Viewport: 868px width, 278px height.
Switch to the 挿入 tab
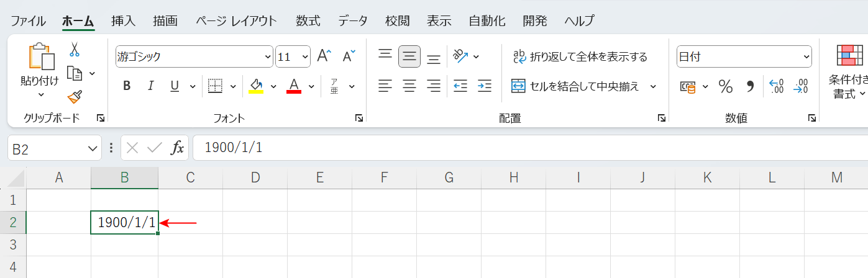click(123, 20)
